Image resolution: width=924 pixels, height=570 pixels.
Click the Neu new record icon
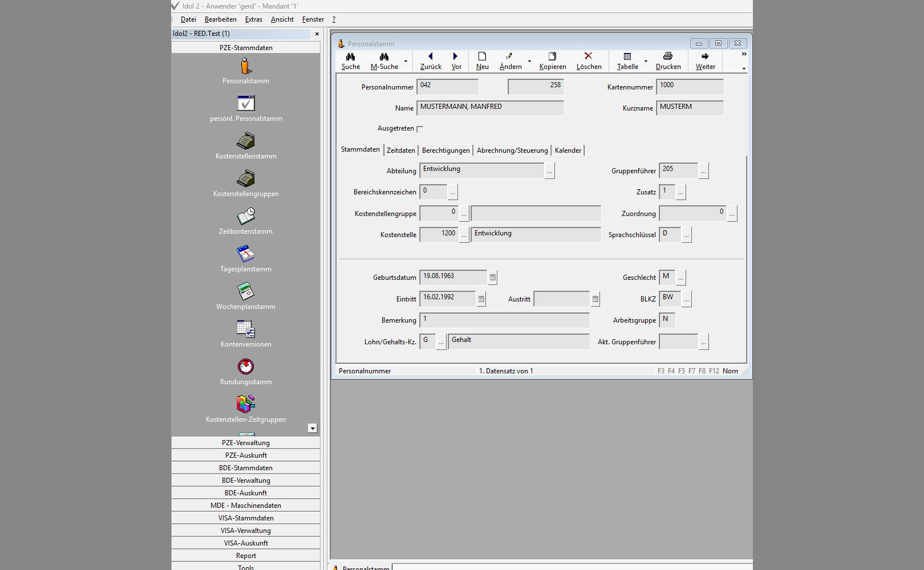click(482, 57)
